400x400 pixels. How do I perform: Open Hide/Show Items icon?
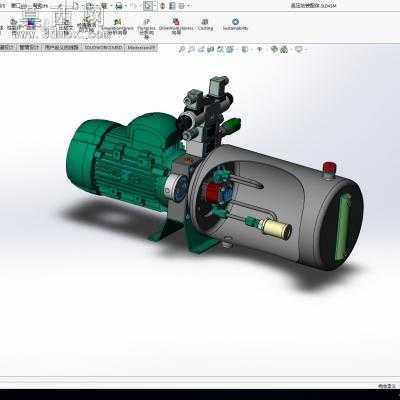coord(259,50)
